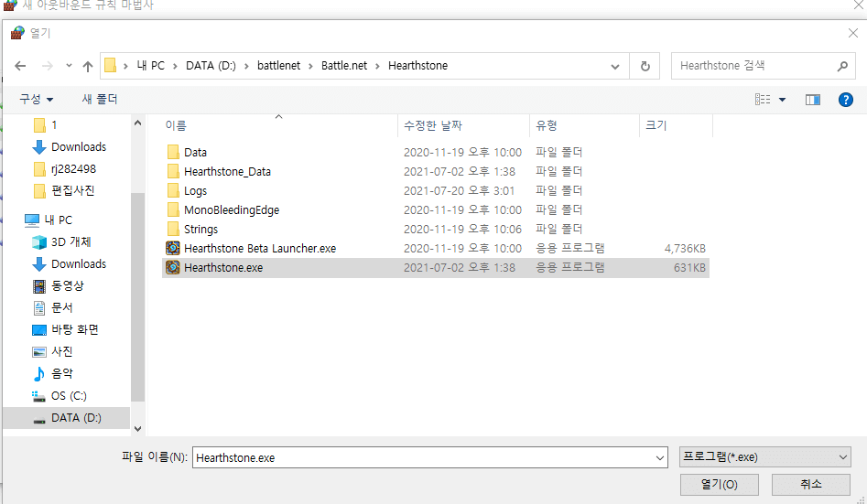Screen dimensions: 867x504
Task: Sort files by 이름 column
Action: pos(279,125)
